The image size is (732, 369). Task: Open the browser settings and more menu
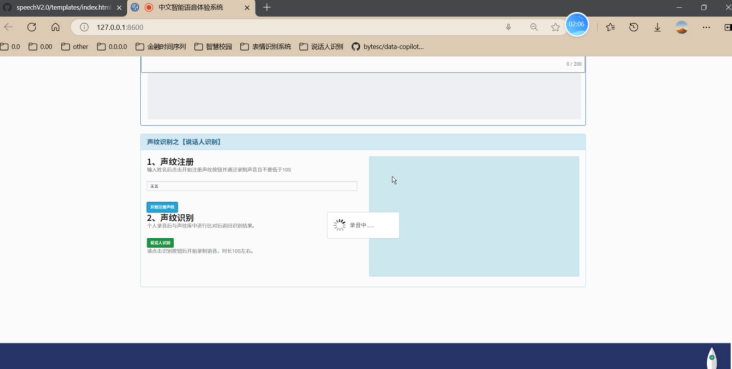(706, 27)
